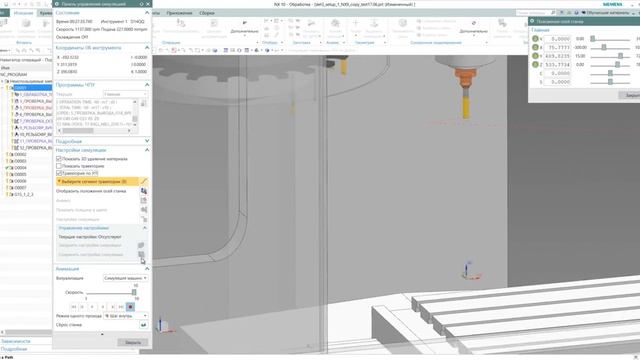Step backward one move

(92, 307)
